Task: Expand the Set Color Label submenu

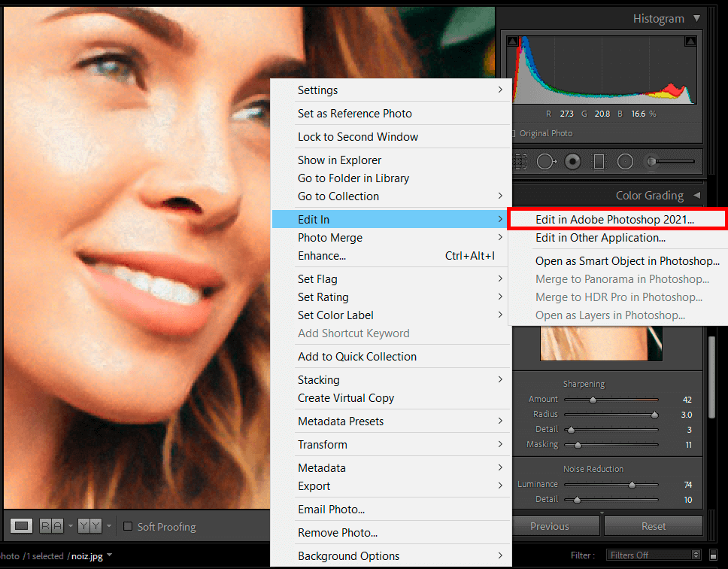Action: (x=391, y=315)
